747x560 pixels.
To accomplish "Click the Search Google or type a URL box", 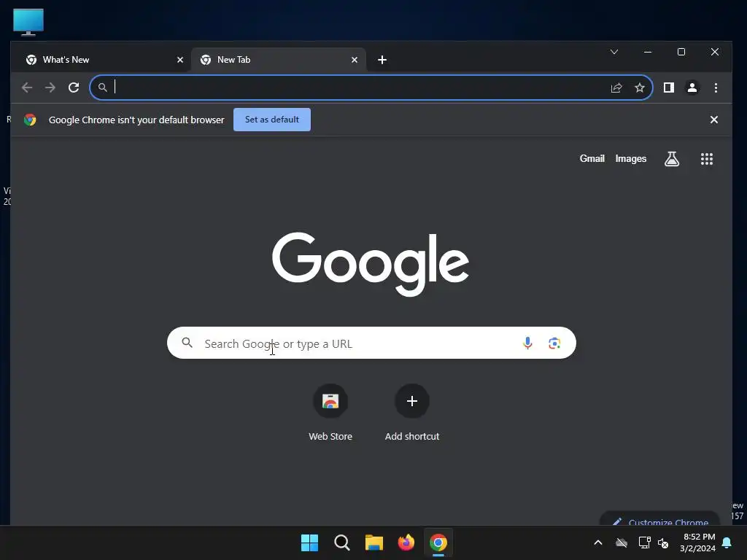I will tap(371, 343).
